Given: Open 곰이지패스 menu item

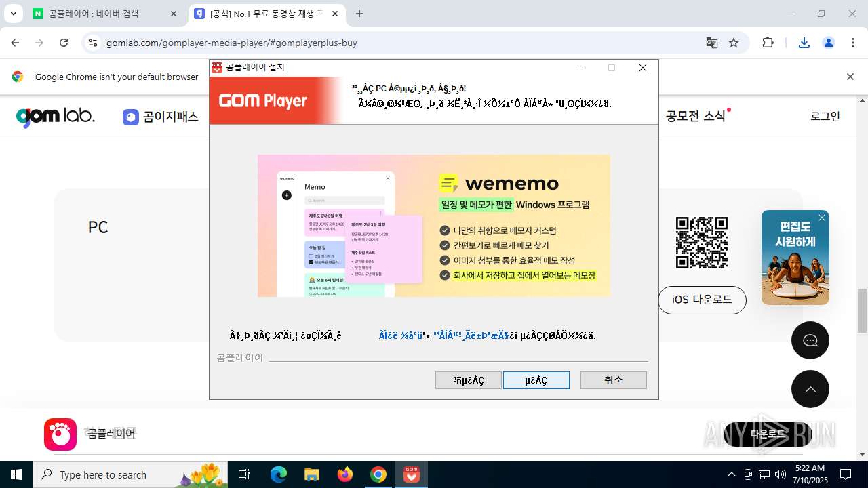Looking at the screenshot, I should [161, 117].
